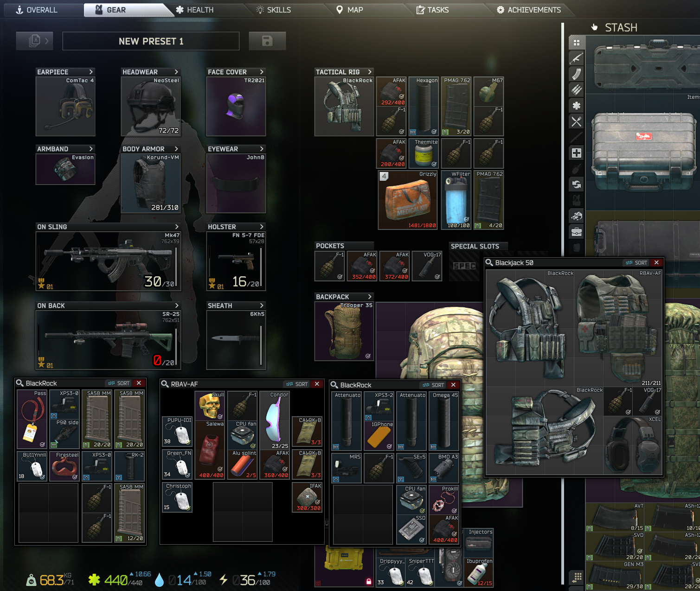
Task: Select the magazines filter icon
Action: 577,74
